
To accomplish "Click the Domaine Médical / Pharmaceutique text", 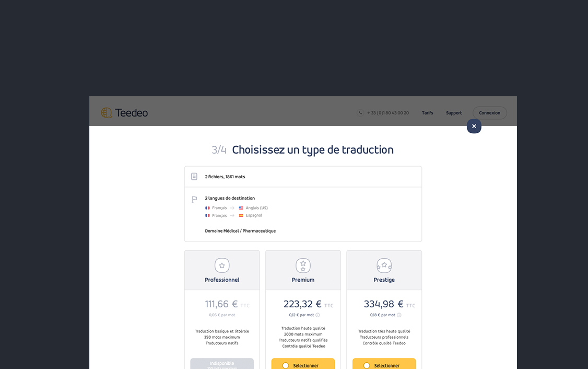I will pos(240,231).
